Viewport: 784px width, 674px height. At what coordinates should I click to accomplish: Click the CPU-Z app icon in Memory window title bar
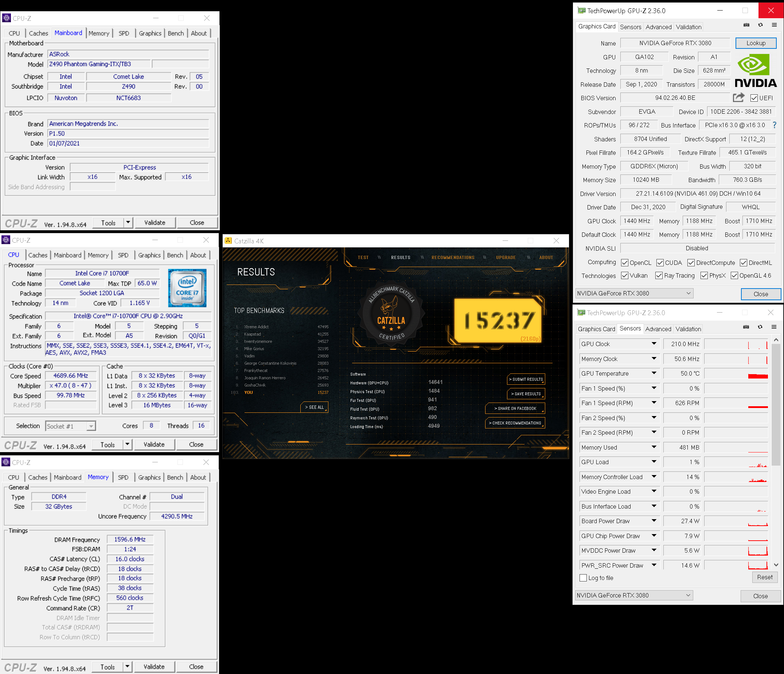tap(6, 462)
